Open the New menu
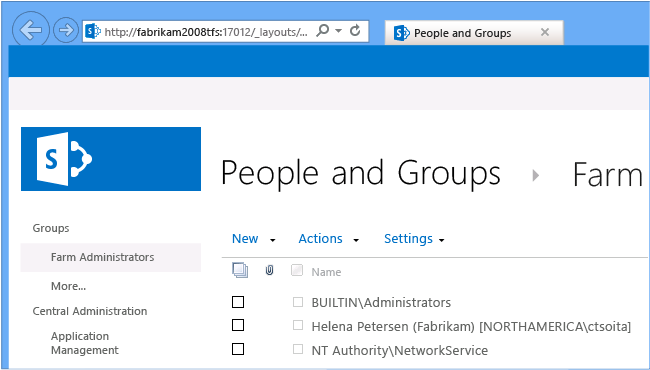Screen dimensions: 650x370 (x=245, y=239)
